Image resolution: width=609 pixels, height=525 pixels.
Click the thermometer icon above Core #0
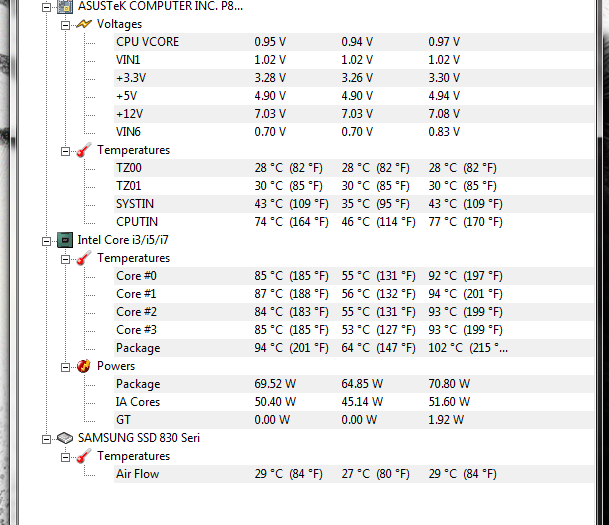coord(84,258)
